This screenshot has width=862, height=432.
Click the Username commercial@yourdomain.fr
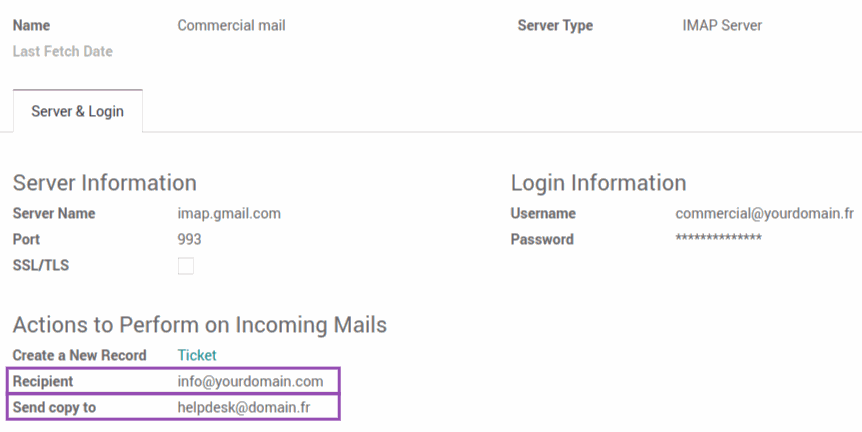coord(764,213)
